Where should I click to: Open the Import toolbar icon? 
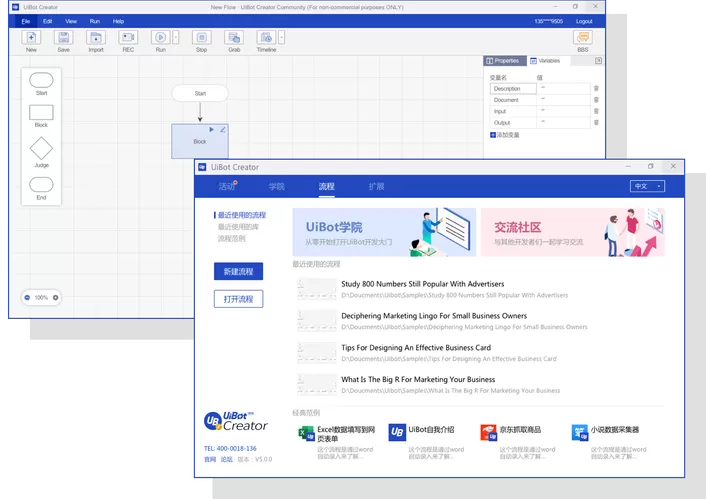96,38
